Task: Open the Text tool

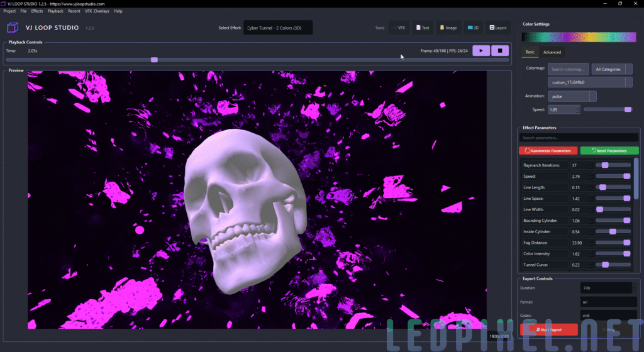Action: click(422, 28)
